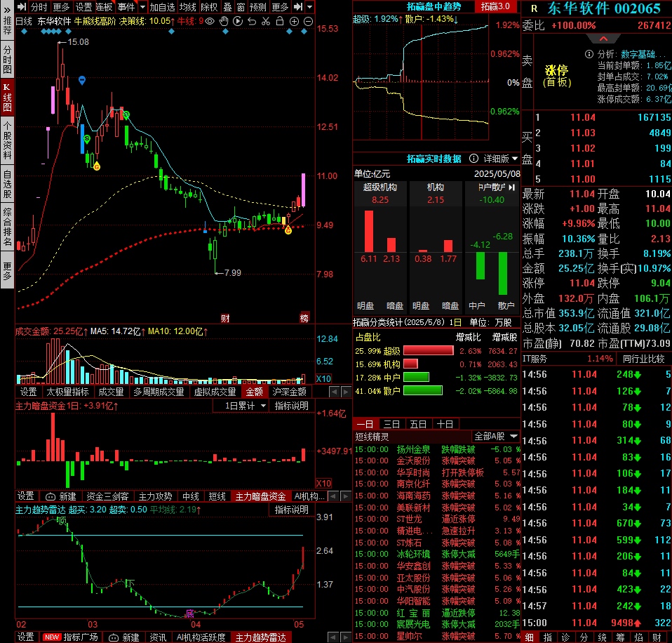Viewport: 672px width, 643px height.
Task: Click 加自选 to add to watchlist
Action: [x=163, y=7]
